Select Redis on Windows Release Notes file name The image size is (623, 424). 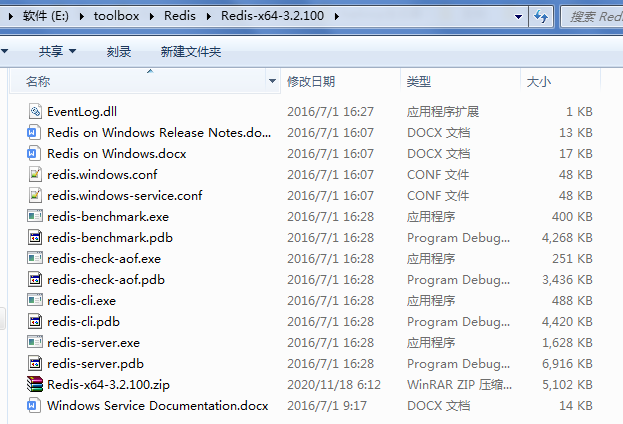159,132
